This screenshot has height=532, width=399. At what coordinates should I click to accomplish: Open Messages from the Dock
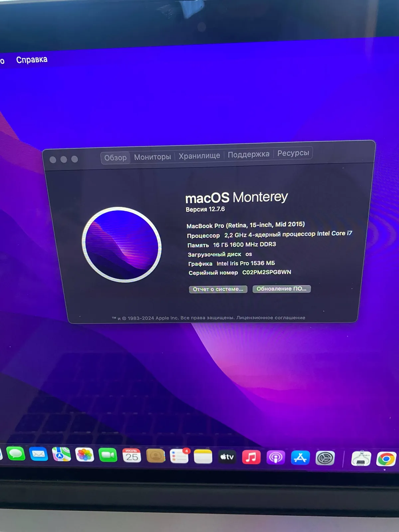16,454
